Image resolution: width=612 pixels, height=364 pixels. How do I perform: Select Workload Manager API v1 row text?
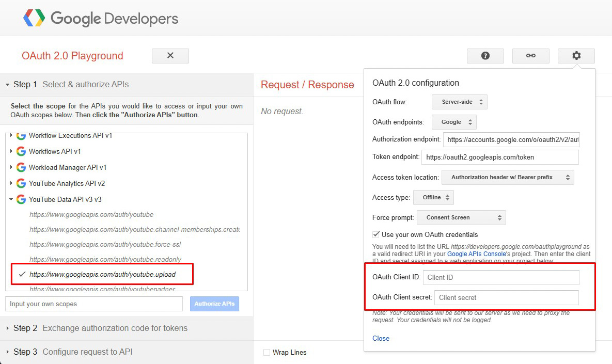coord(68,167)
